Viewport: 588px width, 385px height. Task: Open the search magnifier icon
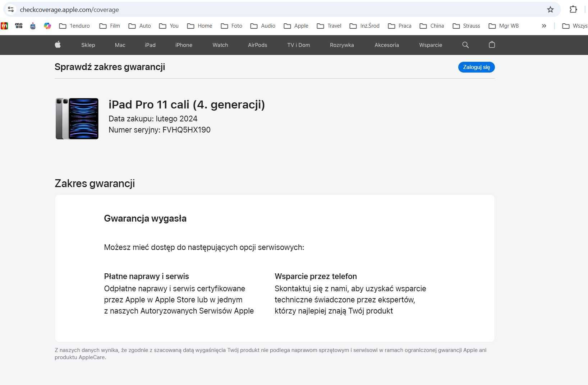click(x=465, y=45)
